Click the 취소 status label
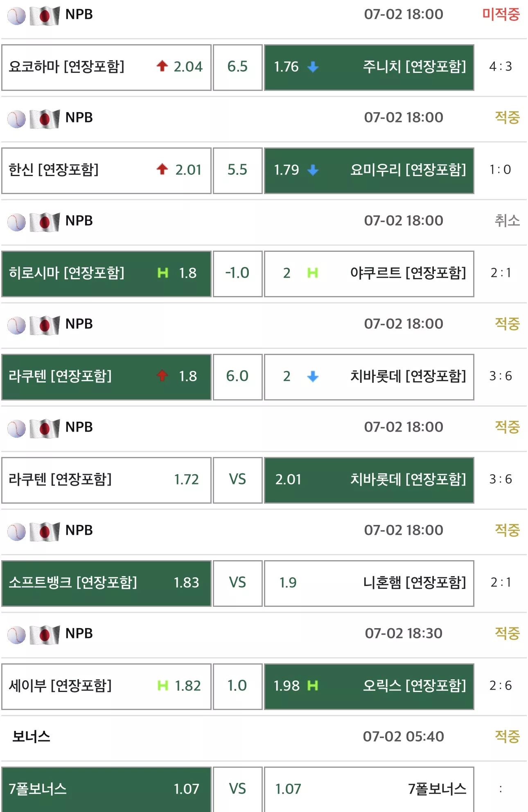Image resolution: width=528 pixels, height=812 pixels. tap(507, 221)
